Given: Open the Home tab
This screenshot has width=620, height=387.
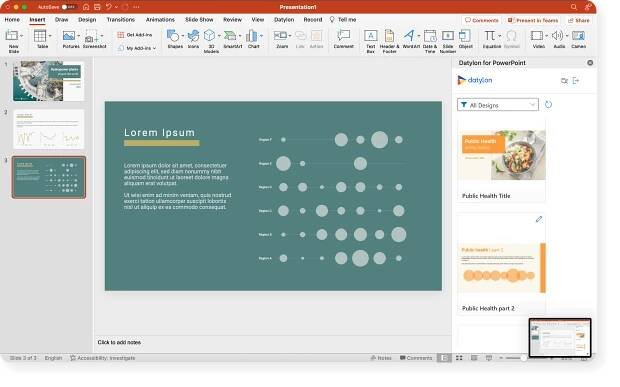Looking at the screenshot, I should (12, 19).
